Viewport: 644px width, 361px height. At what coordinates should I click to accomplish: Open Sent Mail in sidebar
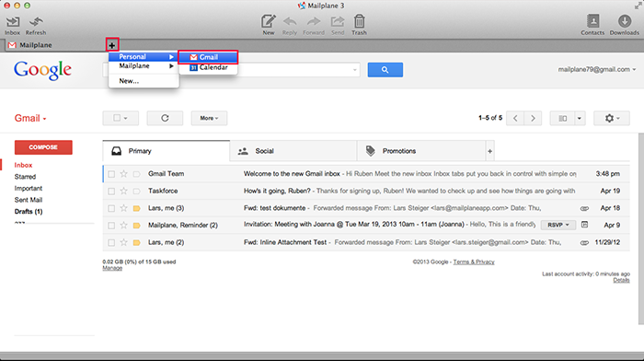point(29,200)
